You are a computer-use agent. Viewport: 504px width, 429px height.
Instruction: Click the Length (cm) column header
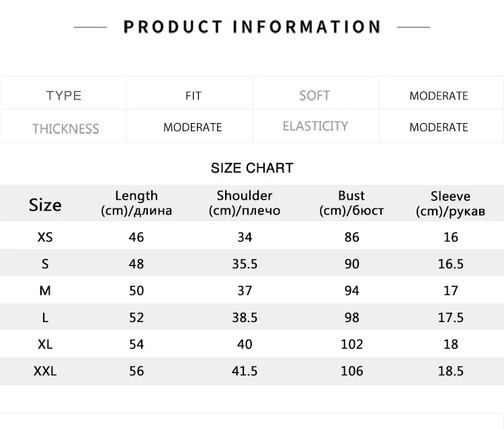(x=136, y=203)
